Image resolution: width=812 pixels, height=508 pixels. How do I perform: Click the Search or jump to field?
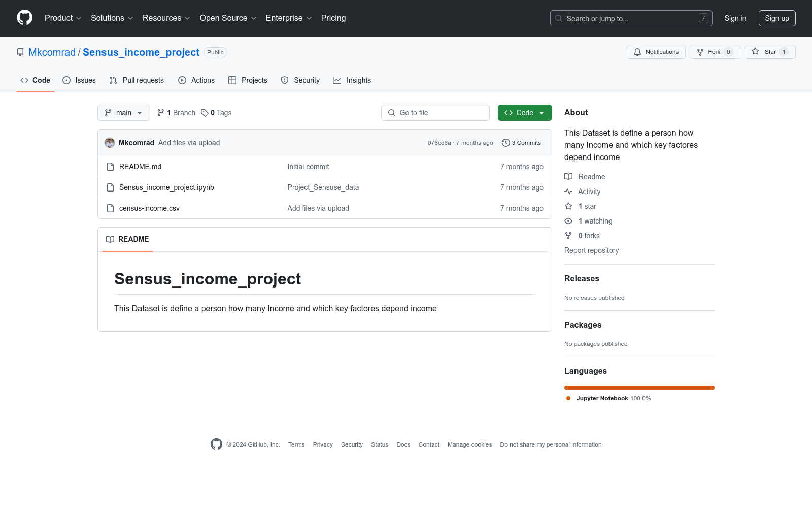click(x=631, y=18)
